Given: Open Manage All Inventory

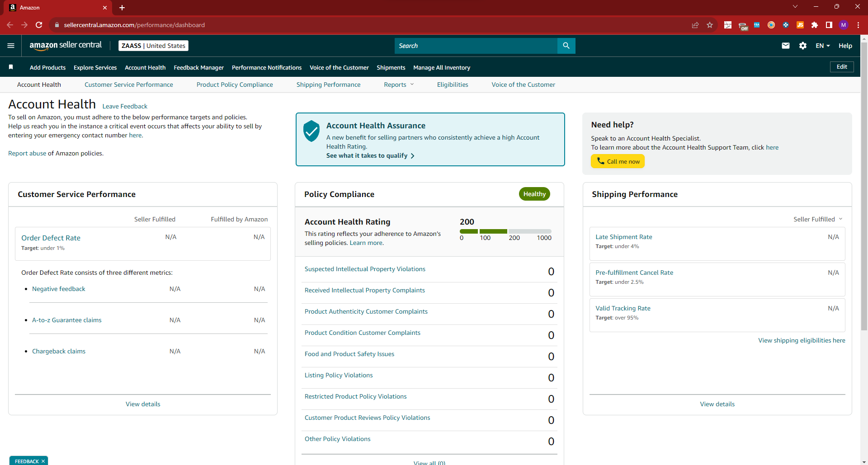Looking at the screenshot, I should coord(442,67).
